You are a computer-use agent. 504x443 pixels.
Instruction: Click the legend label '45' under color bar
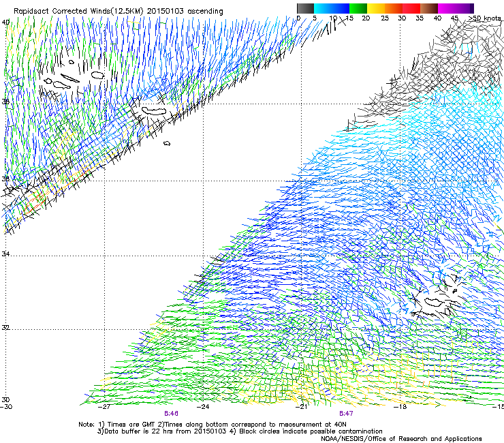point(454,18)
